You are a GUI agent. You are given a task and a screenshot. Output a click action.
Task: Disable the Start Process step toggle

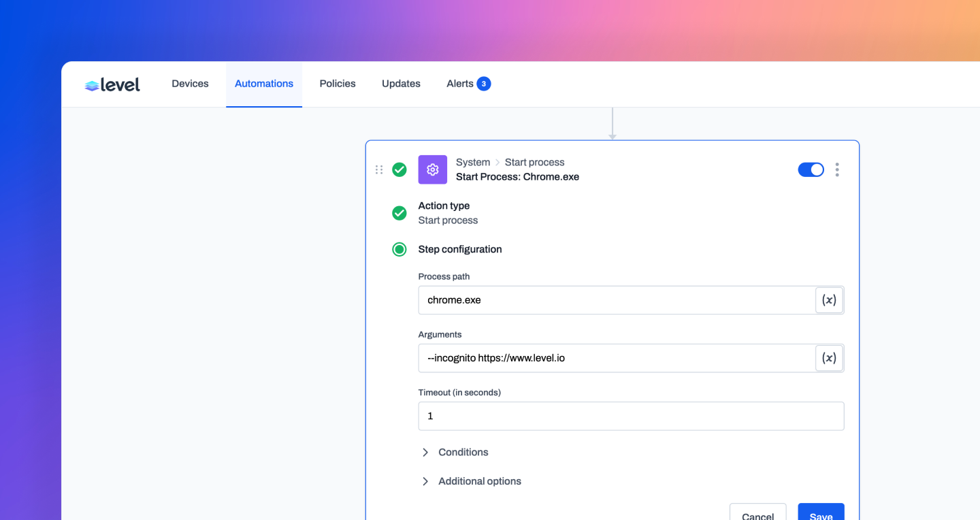[x=811, y=169]
